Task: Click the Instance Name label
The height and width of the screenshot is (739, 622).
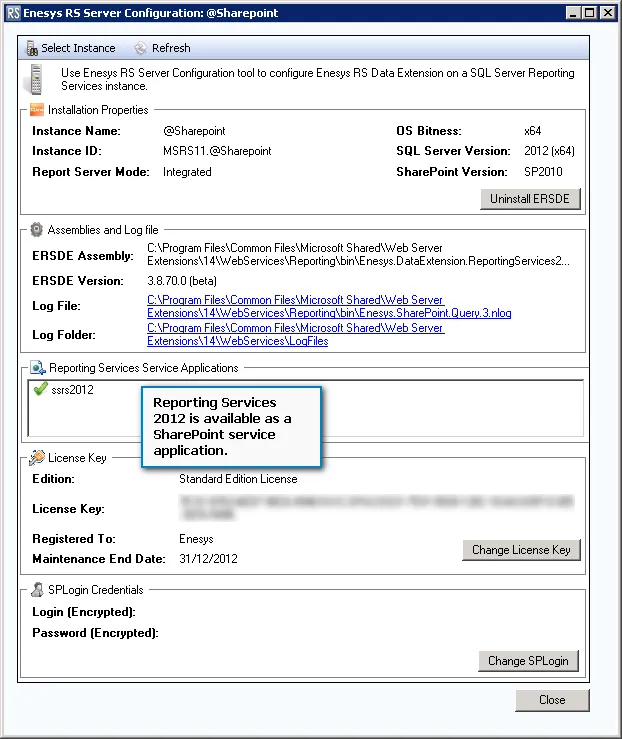Action: [x=76, y=131]
